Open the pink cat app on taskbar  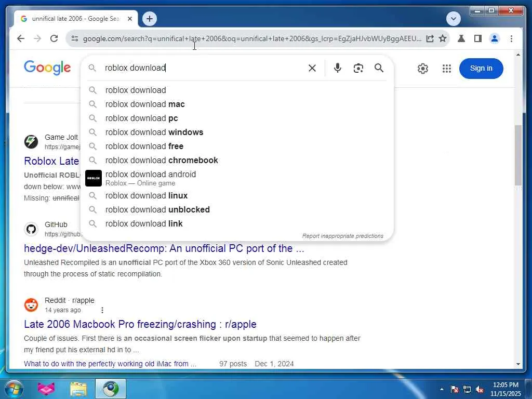[46, 389]
